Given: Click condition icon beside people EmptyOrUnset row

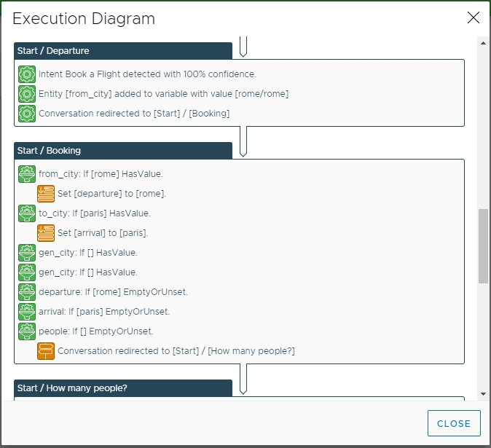Looking at the screenshot, I should [27, 331].
